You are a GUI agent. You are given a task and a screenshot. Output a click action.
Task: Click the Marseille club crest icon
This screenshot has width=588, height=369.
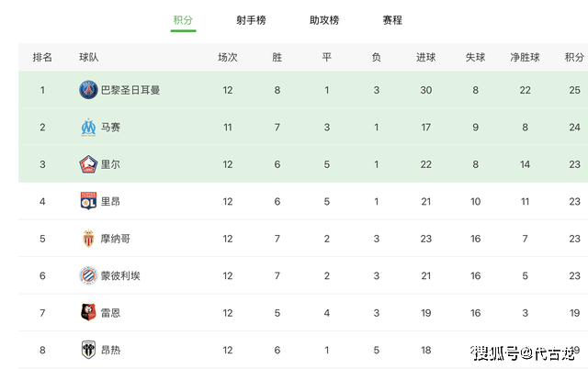point(88,128)
